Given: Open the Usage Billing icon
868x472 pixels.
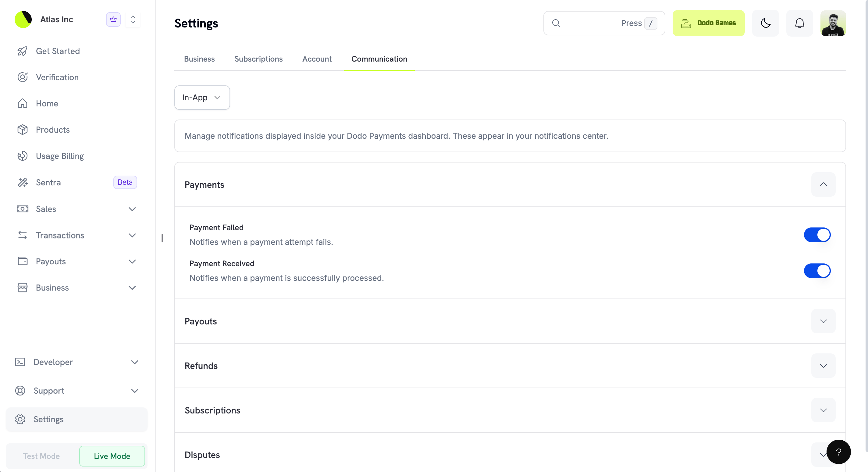Looking at the screenshot, I should 23,156.
